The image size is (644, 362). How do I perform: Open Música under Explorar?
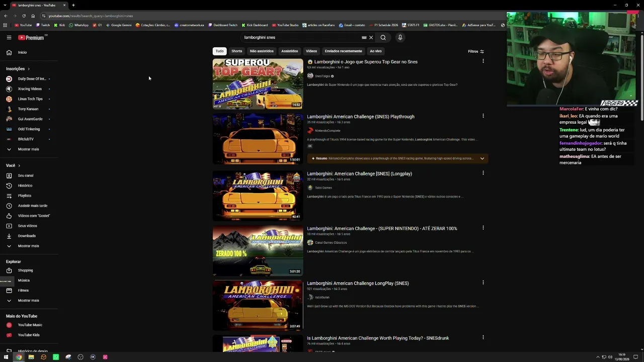[24, 281]
